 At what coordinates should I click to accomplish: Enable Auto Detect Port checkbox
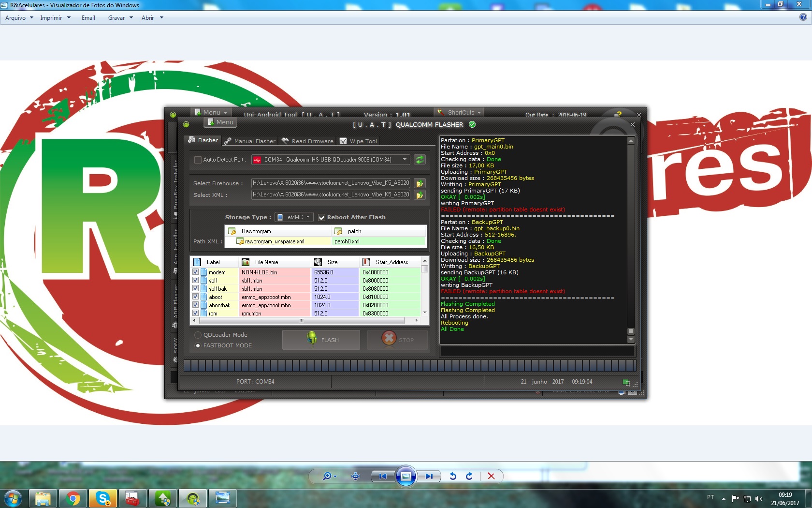[x=197, y=160]
